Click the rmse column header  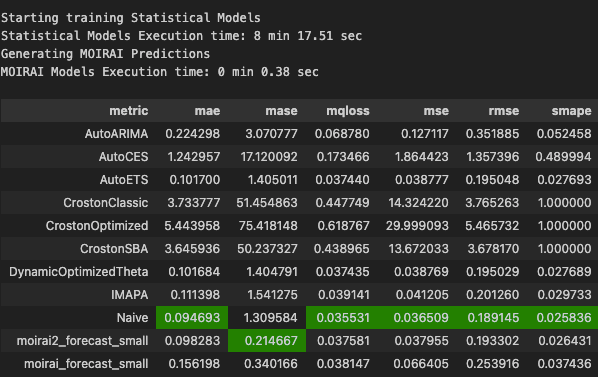(504, 111)
